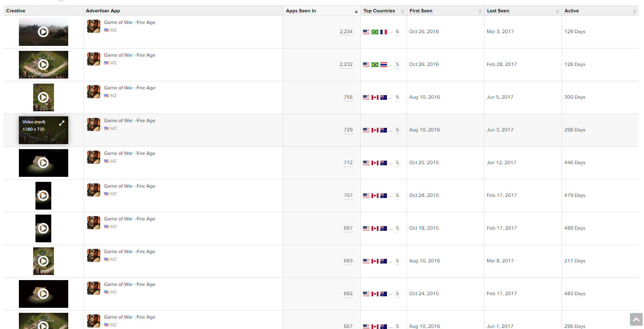Click the France flag in the 2,234 row
This screenshot has width=644, height=329.
[x=383, y=32]
